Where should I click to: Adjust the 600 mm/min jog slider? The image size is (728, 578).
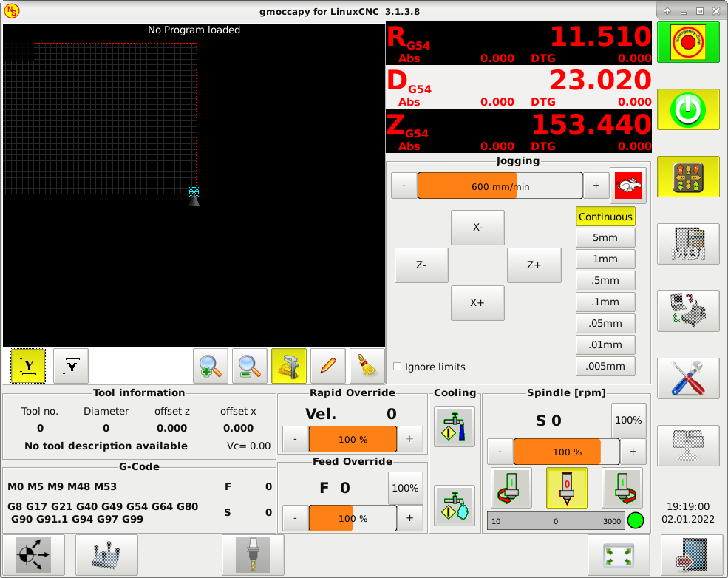coord(500,186)
